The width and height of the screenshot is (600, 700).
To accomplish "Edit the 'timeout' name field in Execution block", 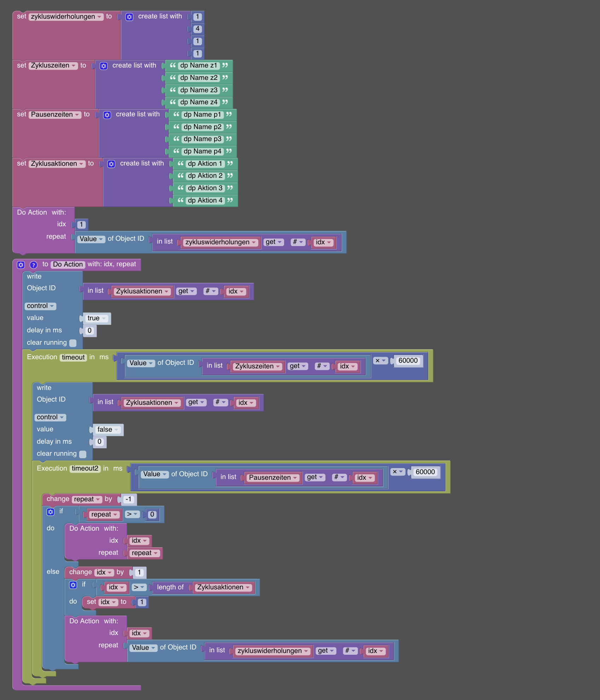I will (x=73, y=357).
